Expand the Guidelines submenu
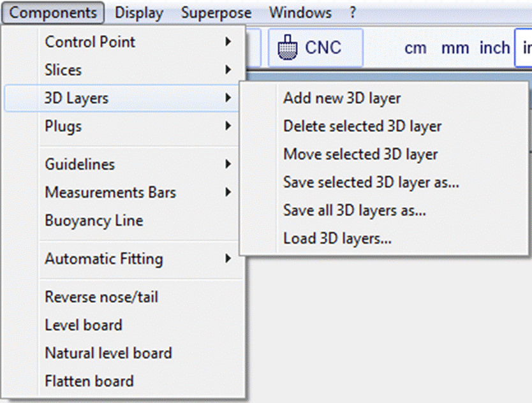The width and height of the screenshot is (532, 403). [80, 165]
